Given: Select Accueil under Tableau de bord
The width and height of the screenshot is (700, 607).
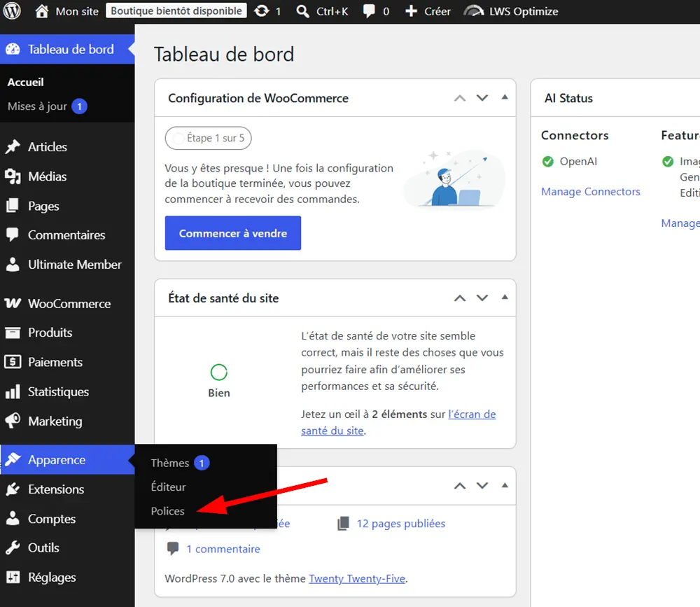Looking at the screenshot, I should click(25, 82).
